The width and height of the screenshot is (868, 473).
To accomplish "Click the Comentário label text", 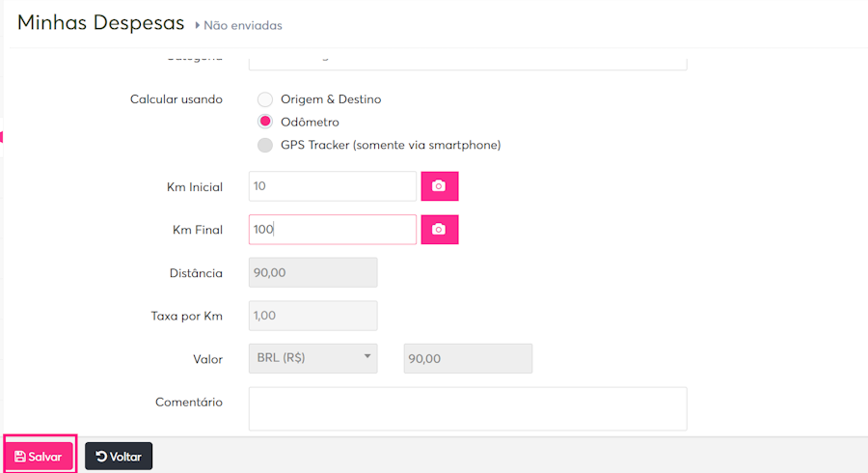I will click(x=189, y=402).
